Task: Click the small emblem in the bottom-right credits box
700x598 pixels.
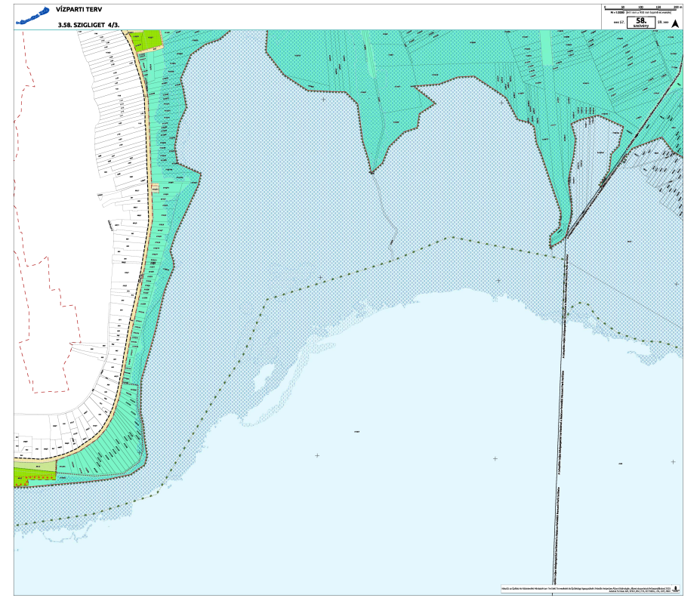Action: [676, 587]
